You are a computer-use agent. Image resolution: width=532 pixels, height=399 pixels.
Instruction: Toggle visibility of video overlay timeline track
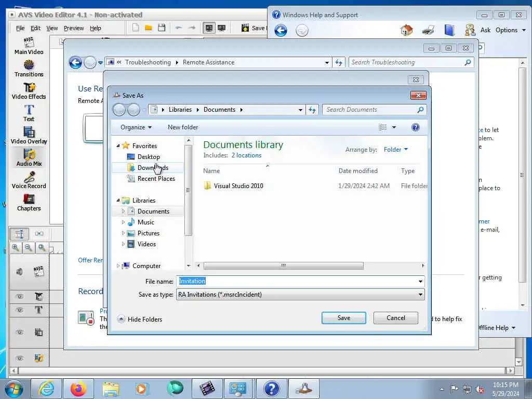coord(20,332)
